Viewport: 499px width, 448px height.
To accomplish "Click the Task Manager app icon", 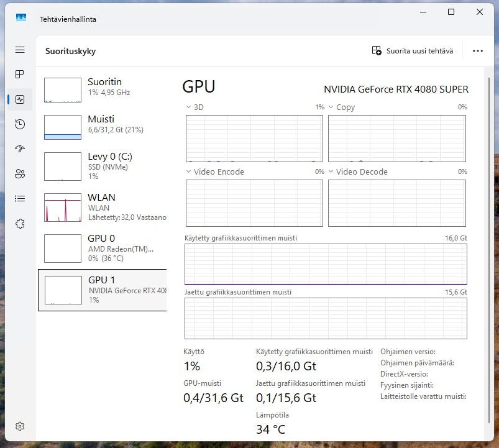I will 21,19.
